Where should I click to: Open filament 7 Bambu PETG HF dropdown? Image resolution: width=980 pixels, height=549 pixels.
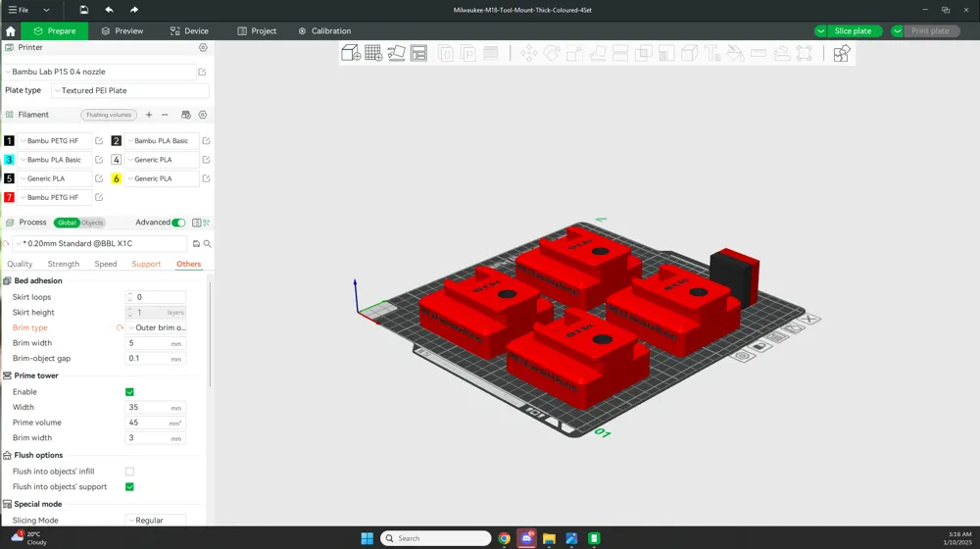(x=54, y=197)
